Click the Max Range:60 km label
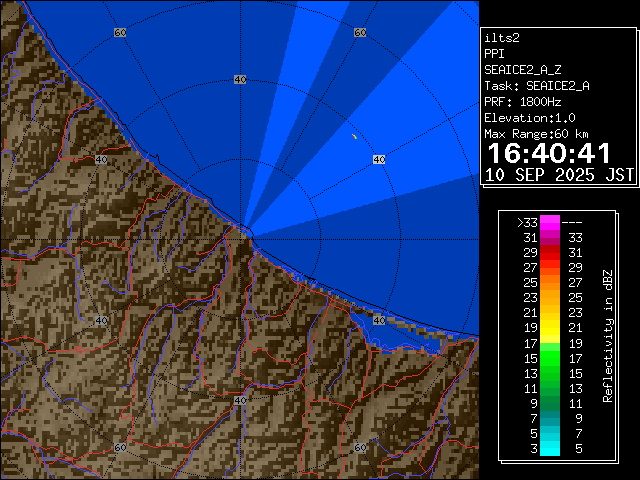 tap(536, 134)
